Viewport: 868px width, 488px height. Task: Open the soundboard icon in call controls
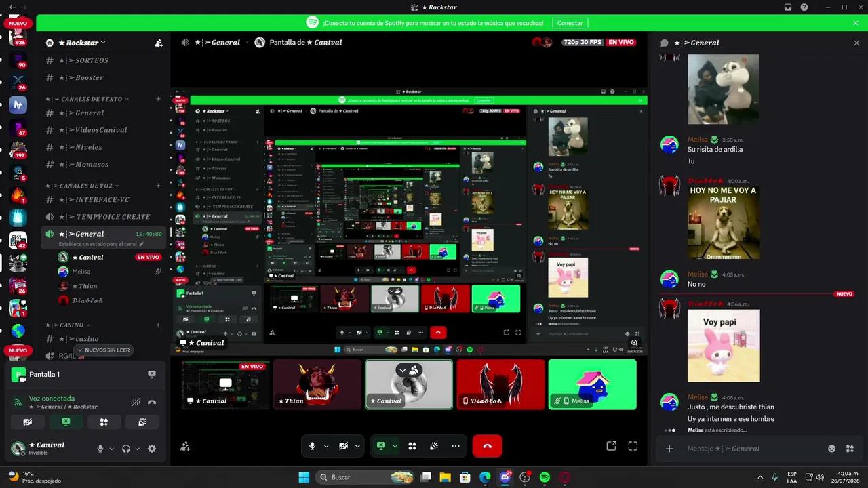tap(434, 446)
